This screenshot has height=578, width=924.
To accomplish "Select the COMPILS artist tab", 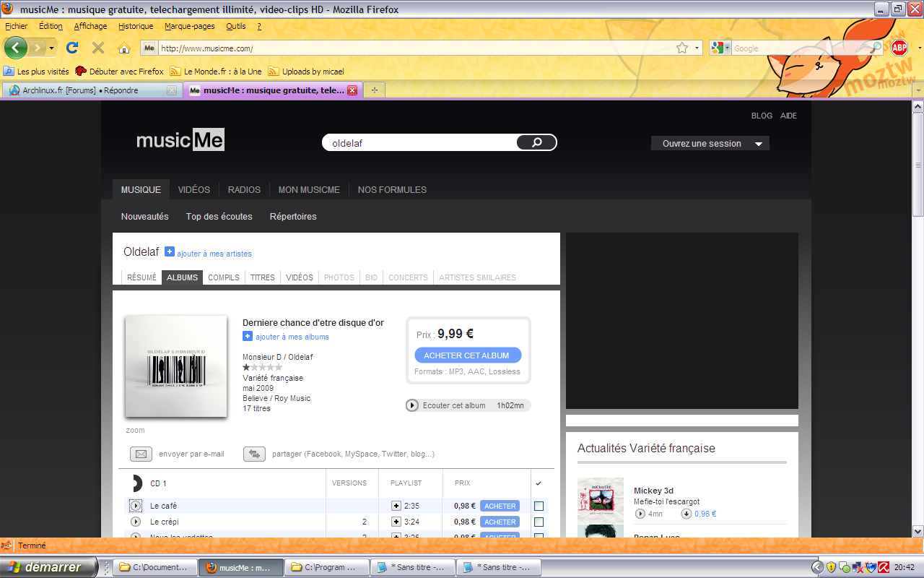I will pos(224,277).
